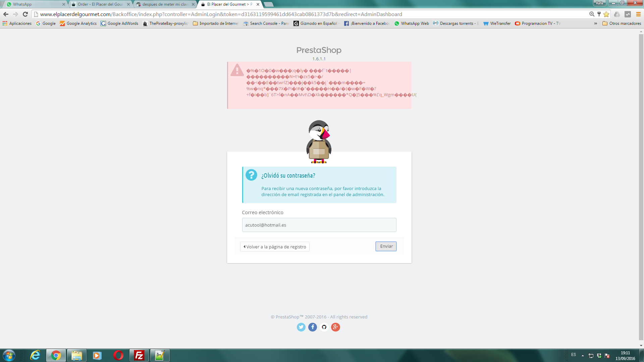Switch to Order - El Placer tab
644x362 pixels.
pyautogui.click(x=100, y=4)
